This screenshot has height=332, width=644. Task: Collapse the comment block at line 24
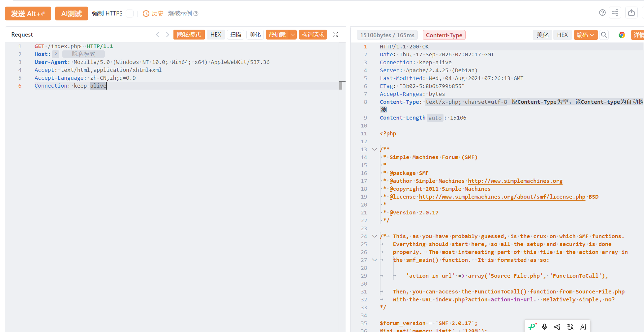click(375, 236)
